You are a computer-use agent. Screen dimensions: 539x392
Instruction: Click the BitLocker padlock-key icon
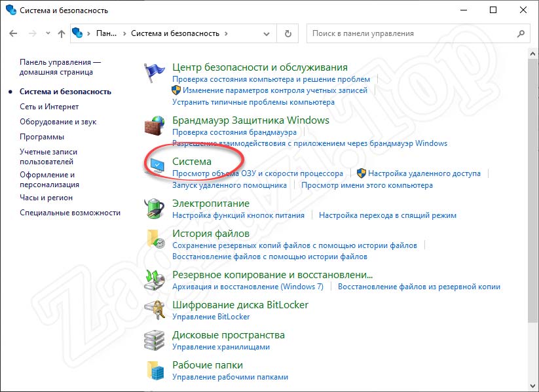155,308
